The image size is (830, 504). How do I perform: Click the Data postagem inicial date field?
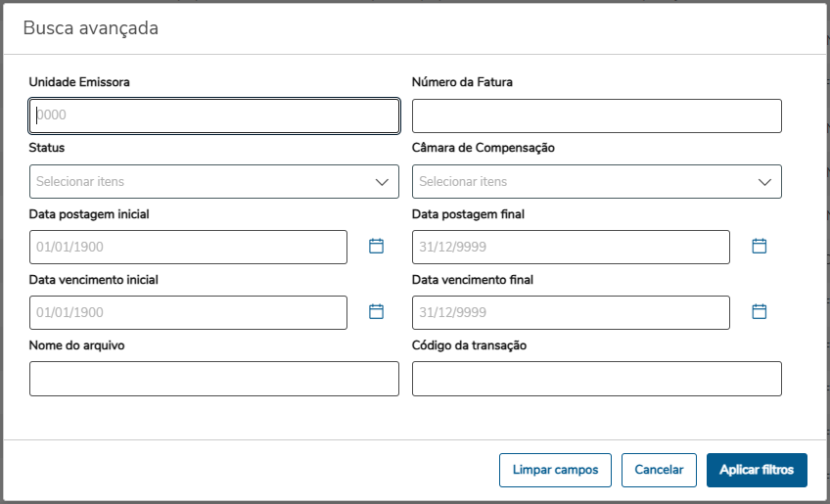click(x=188, y=248)
